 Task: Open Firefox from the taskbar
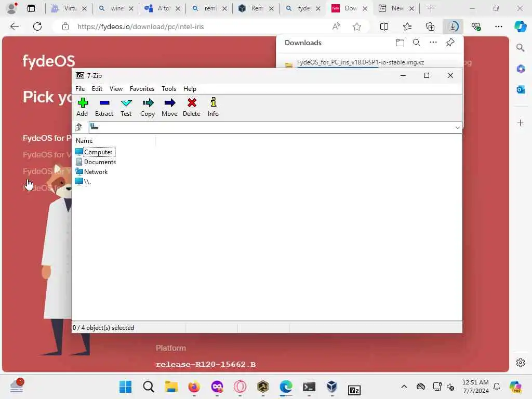pos(194,387)
